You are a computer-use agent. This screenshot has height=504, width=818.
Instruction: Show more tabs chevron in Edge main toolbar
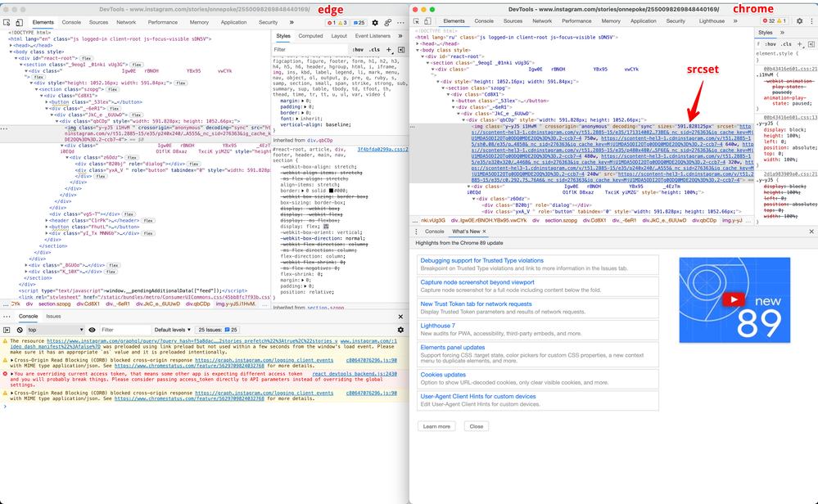[x=291, y=22]
